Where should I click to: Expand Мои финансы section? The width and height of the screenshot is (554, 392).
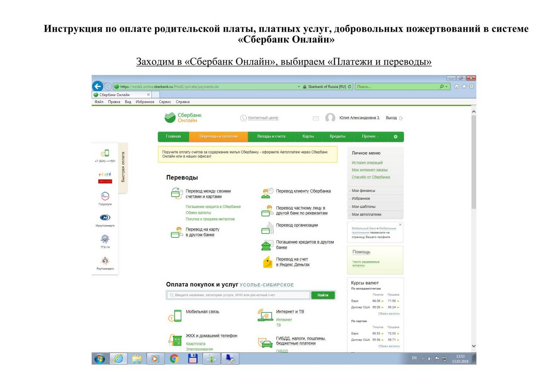point(375,190)
